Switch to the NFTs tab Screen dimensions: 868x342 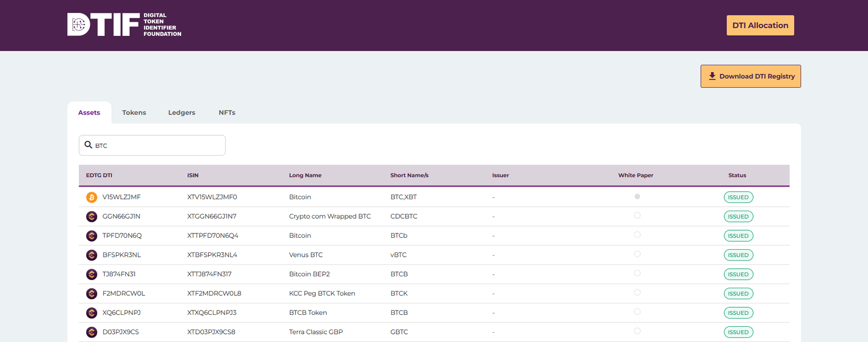pos(227,112)
